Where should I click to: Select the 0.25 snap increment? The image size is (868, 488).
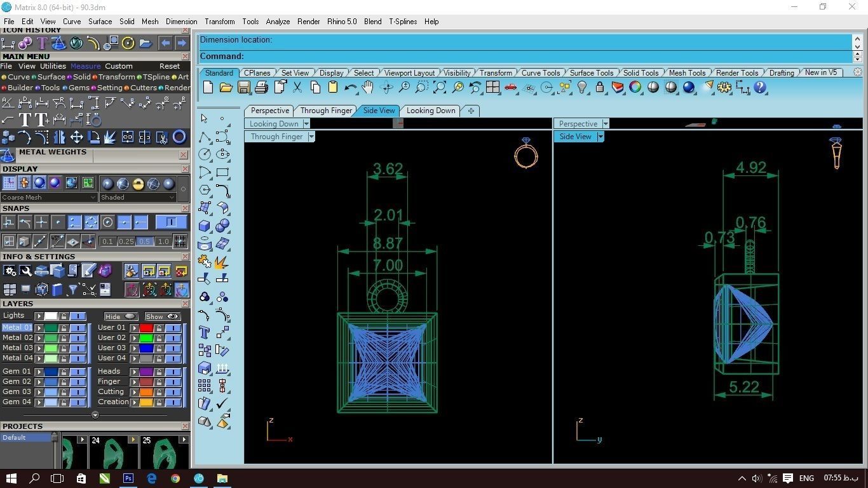[126, 241]
